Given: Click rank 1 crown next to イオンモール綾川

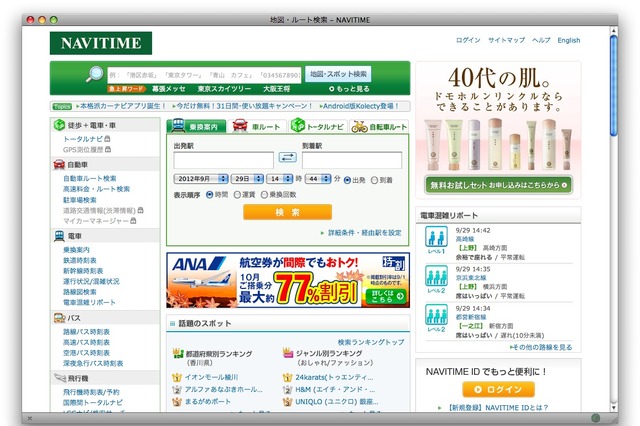Looking at the screenshot, I should [177, 377].
